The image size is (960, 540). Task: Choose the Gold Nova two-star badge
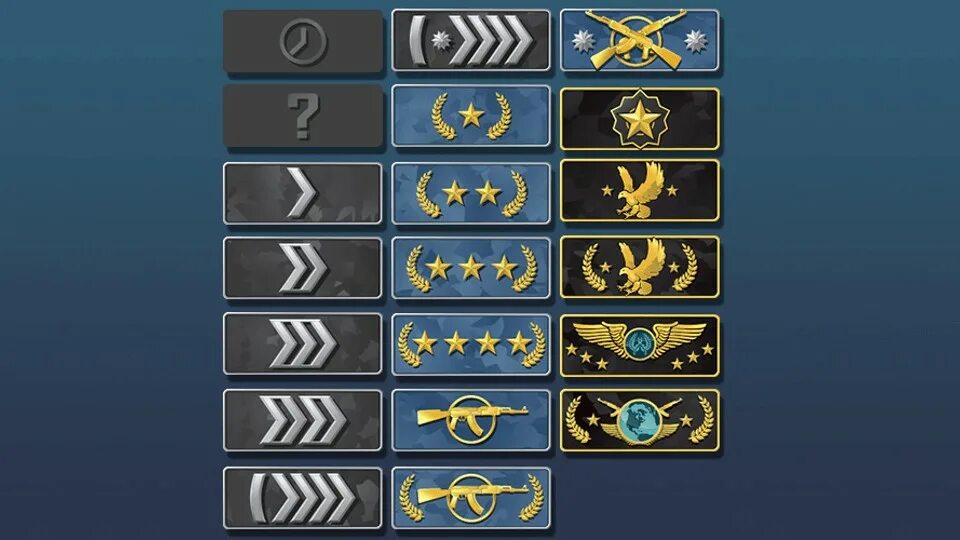coord(471,193)
